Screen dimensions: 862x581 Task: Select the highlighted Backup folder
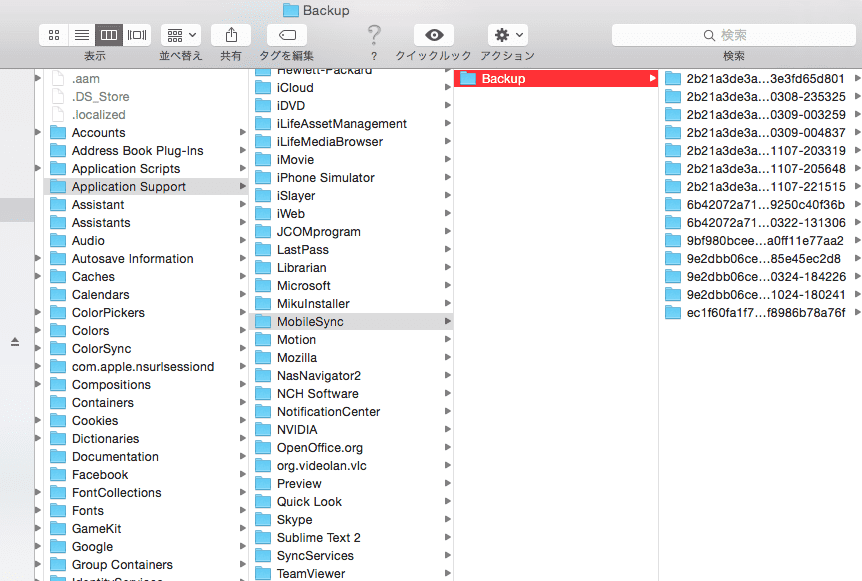coord(556,79)
